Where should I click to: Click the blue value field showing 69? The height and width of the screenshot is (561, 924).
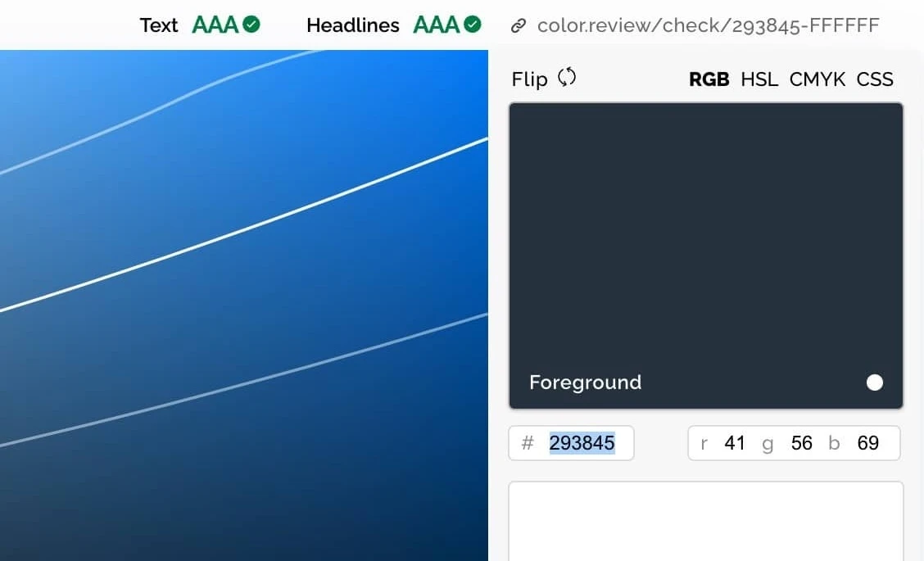[x=867, y=443]
